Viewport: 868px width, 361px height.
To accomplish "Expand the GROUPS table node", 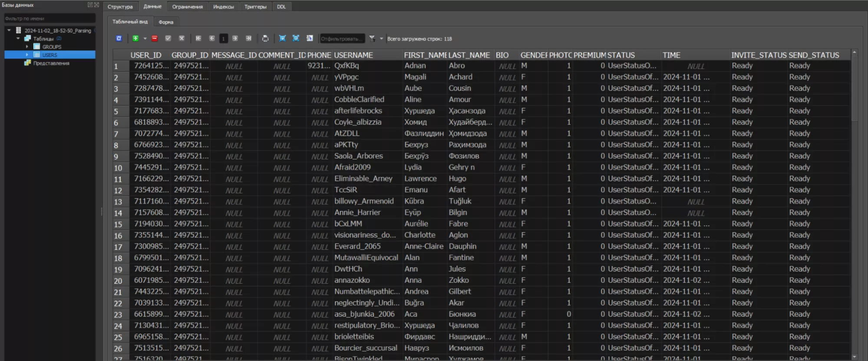I will tap(27, 46).
